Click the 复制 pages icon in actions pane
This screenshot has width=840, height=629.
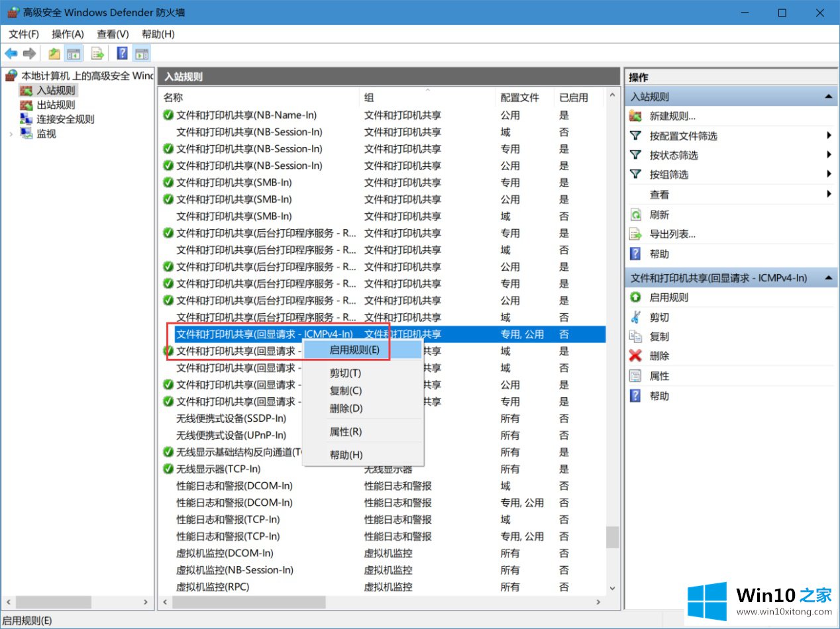pos(636,336)
